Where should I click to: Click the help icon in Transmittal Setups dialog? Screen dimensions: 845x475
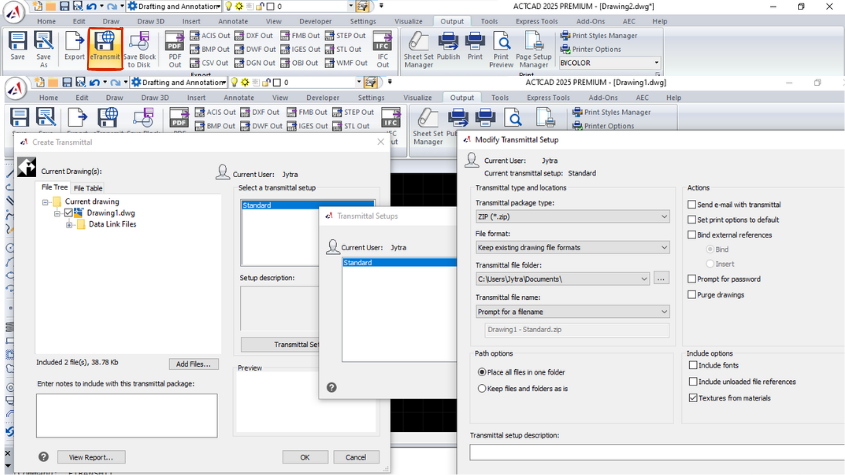coord(331,388)
